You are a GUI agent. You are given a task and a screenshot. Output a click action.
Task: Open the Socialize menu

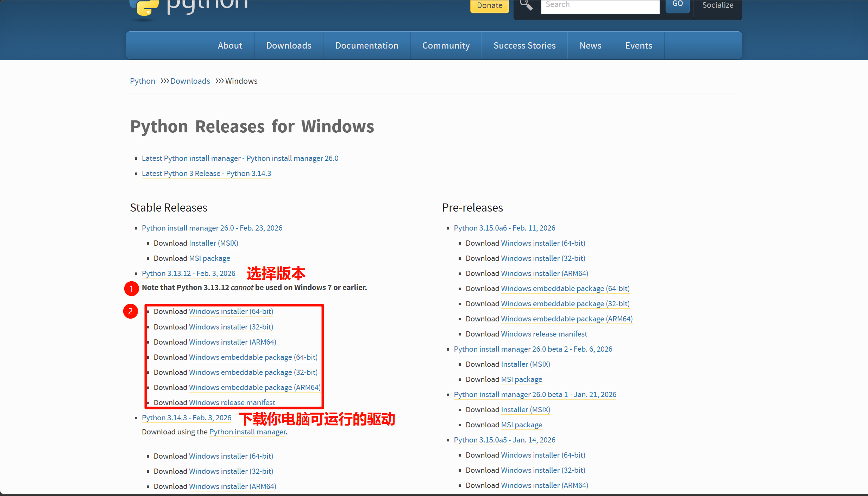pos(718,5)
